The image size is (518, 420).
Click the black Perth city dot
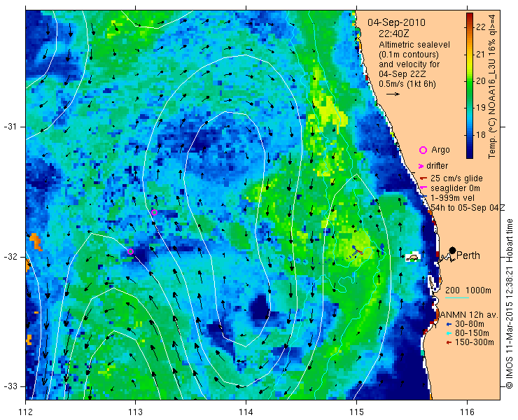(x=453, y=250)
